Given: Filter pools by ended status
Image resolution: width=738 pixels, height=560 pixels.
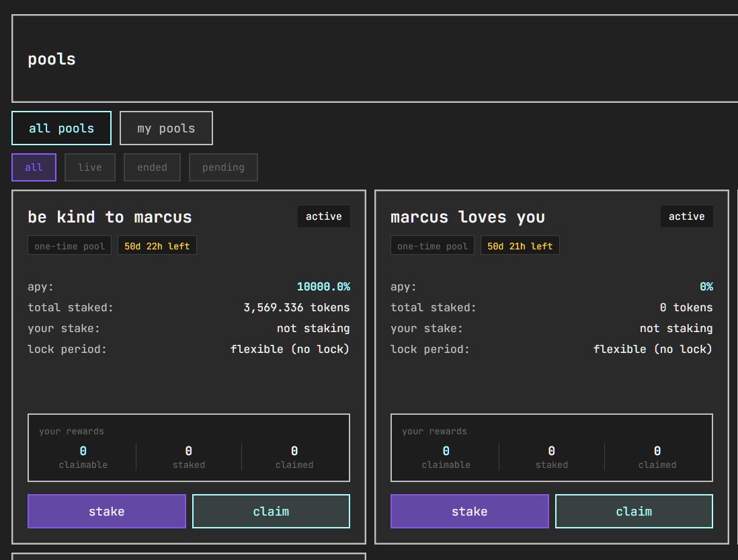Looking at the screenshot, I should pyautogui.click(x=152, y=167).
